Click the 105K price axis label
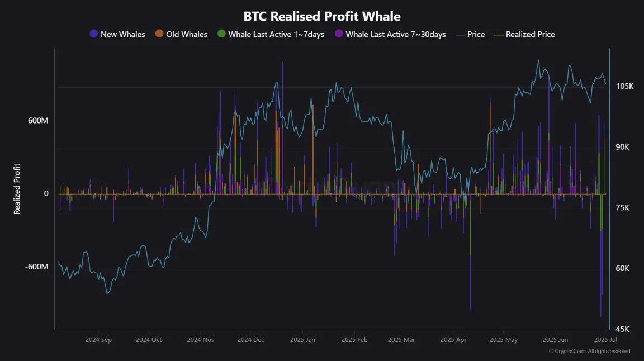 click(624, 86)
